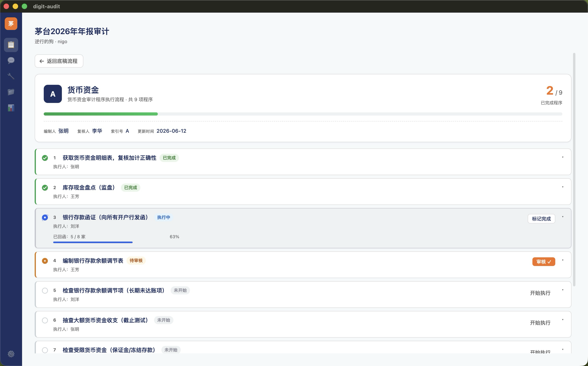Click 编制人 张明 field
This screenshot has width=588, height=366.
(56, 131)
